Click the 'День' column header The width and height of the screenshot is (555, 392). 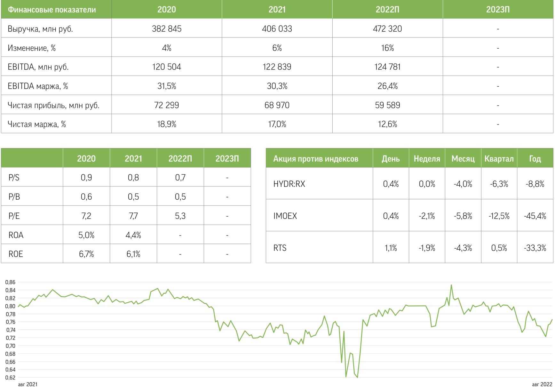click(x=391, y=159)
